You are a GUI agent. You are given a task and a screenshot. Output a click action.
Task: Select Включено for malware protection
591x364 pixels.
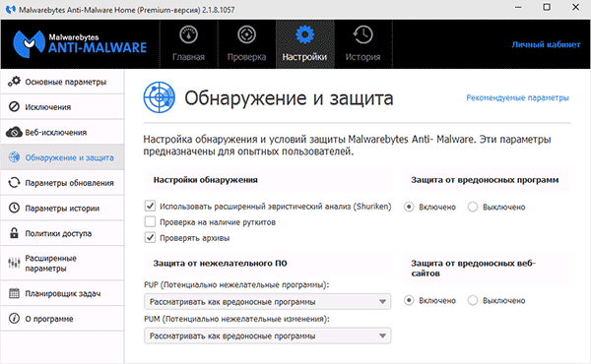coord(409,207)
